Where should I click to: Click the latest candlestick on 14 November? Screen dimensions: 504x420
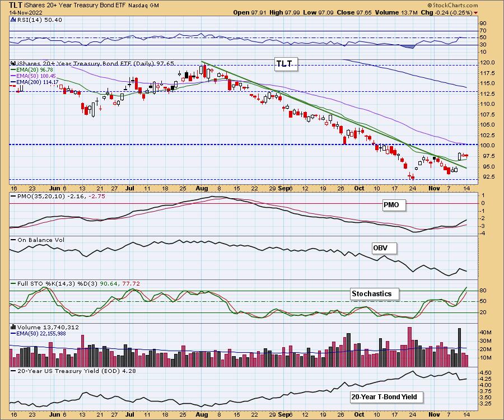tap(466, 156)
